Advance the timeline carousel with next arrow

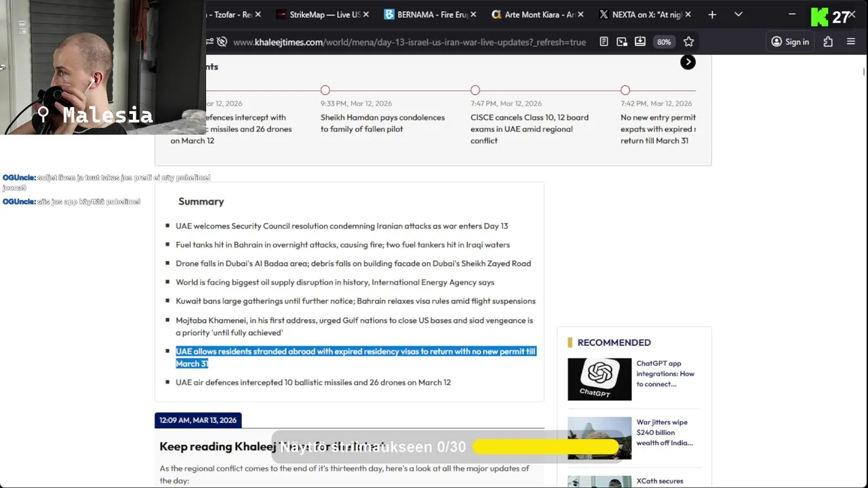point(688,62)
